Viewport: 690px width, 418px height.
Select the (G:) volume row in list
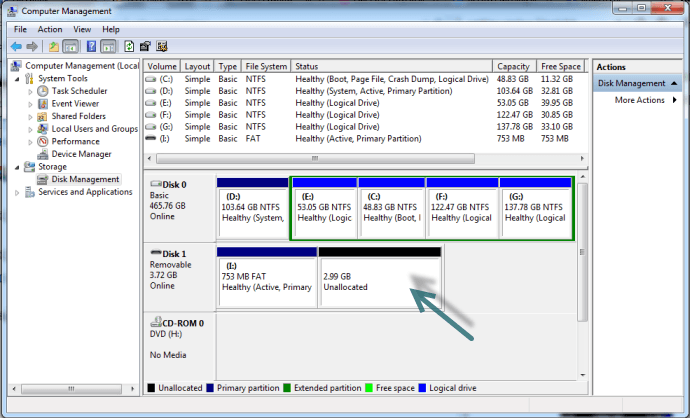coord(365,127)
